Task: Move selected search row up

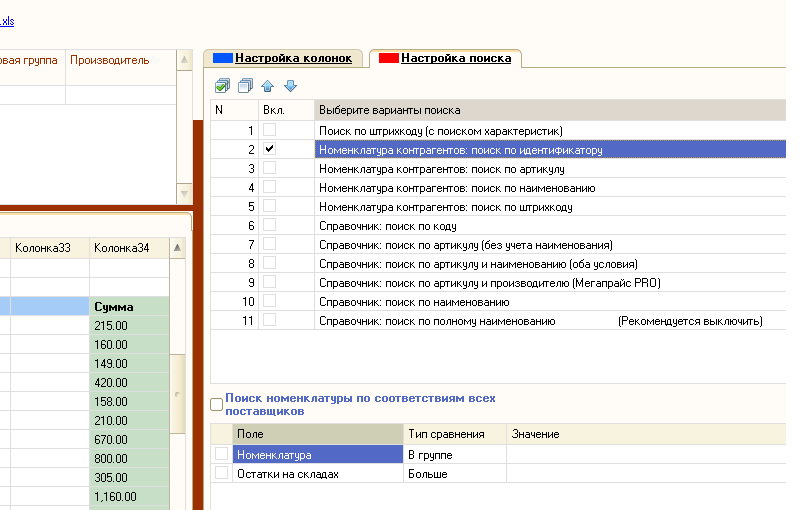Action: (268, 86)
